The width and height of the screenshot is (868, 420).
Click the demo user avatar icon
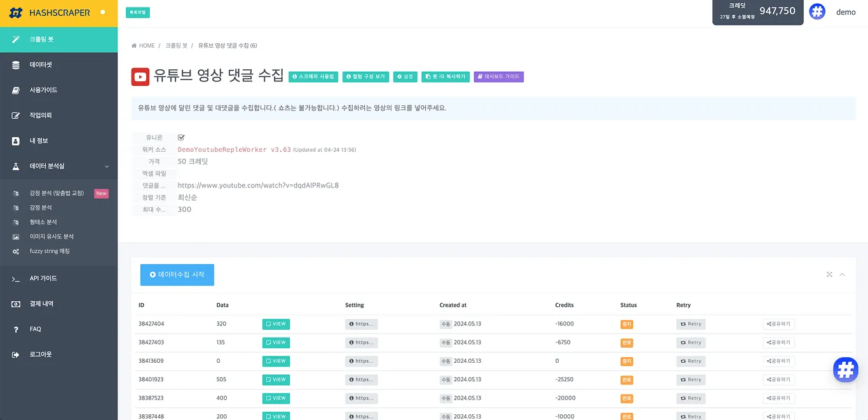coord(817,12)
